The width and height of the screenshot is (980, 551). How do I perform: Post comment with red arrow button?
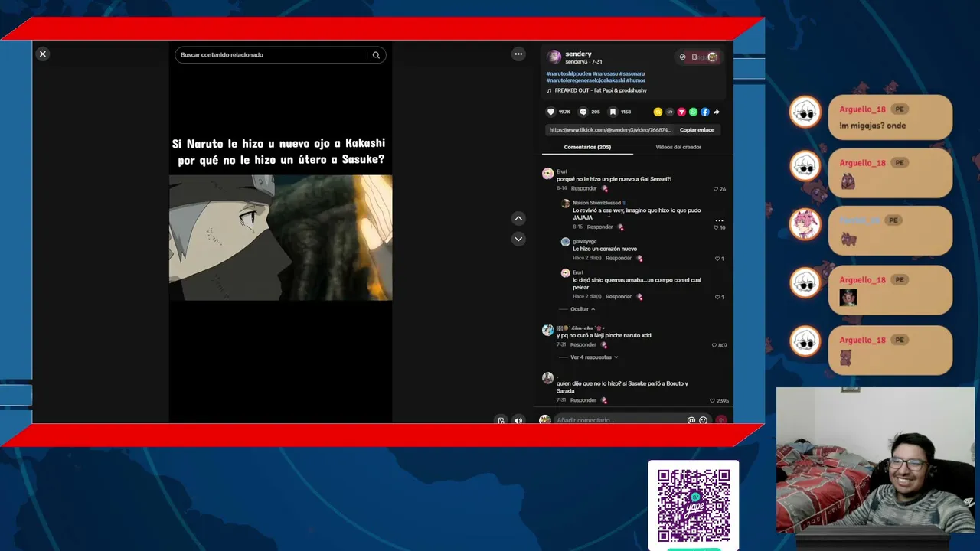tap(720, 420)
